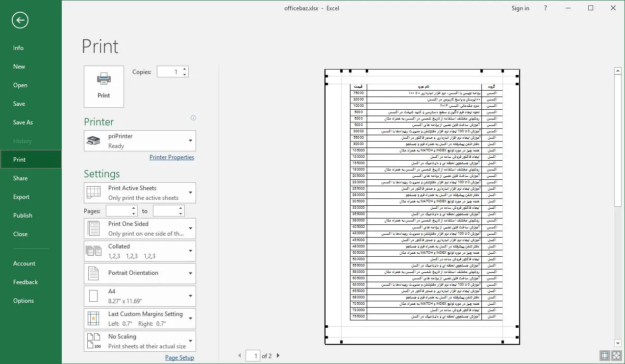
Task: Toggle Zoom to Page icon
Action: [616, 356]
